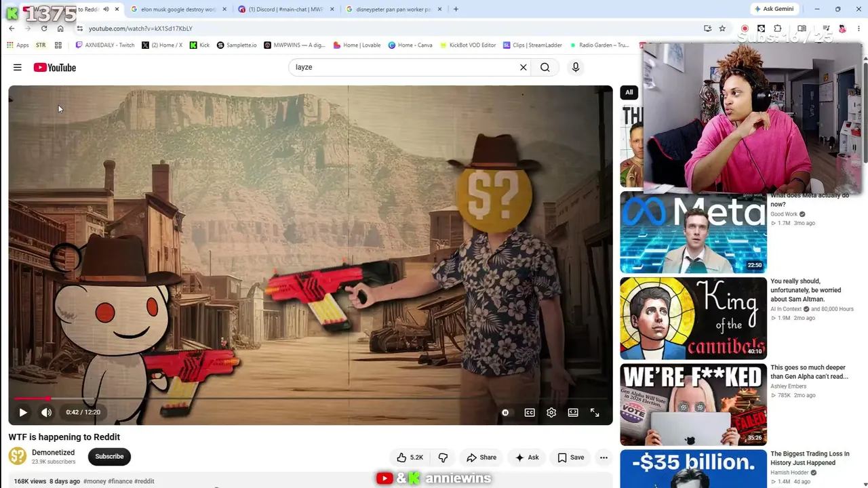
Task: Like the video with 5.2K likes
Action: tap(410, 457)
